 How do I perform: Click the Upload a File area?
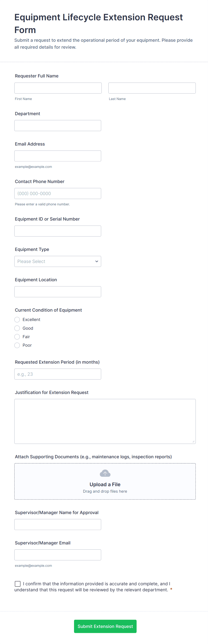coord(105,484)
